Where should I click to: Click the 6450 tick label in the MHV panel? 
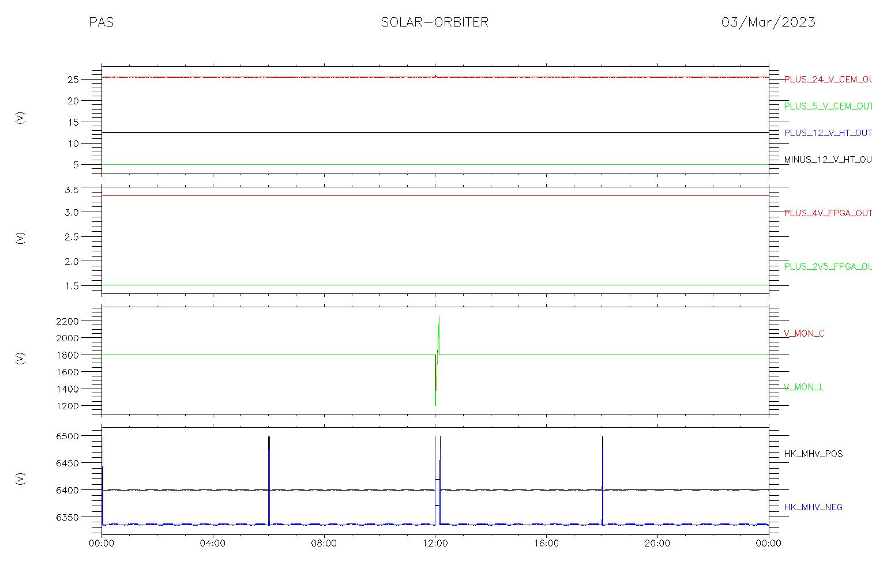[x=67, y=463]
